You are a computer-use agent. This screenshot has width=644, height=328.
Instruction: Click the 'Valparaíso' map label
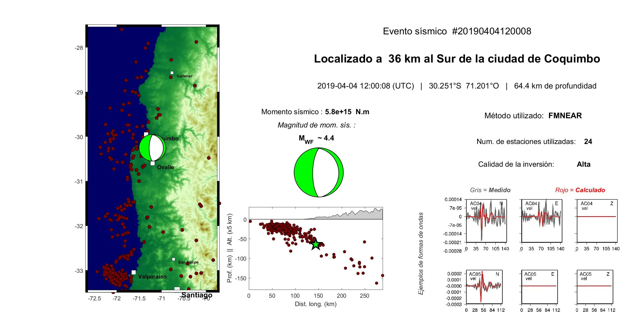152,277
